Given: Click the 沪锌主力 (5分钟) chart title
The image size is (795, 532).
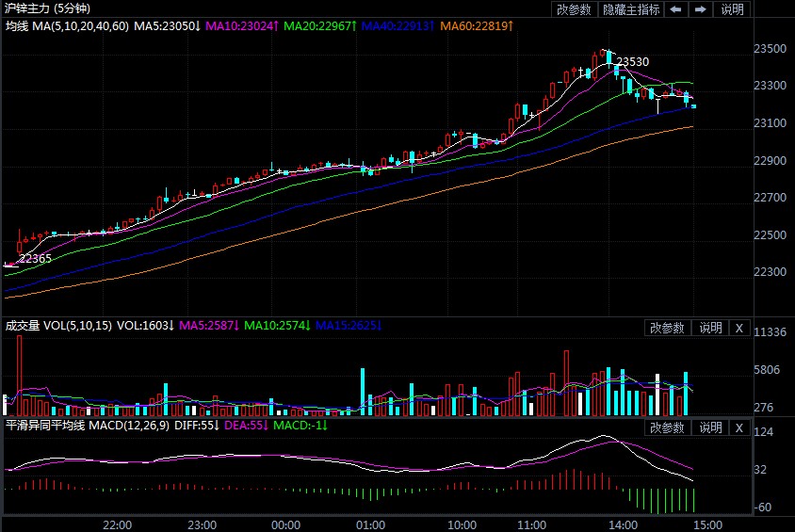Looking at the screenshot, I should [47, 8].
